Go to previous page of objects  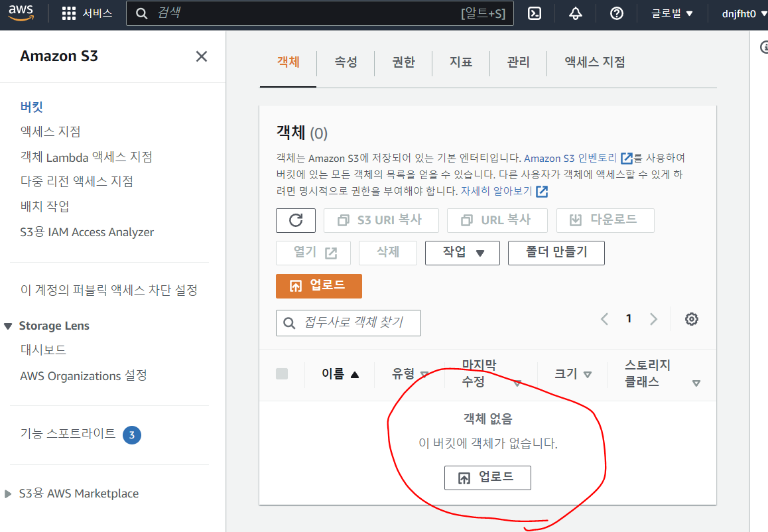pos(604,319)
